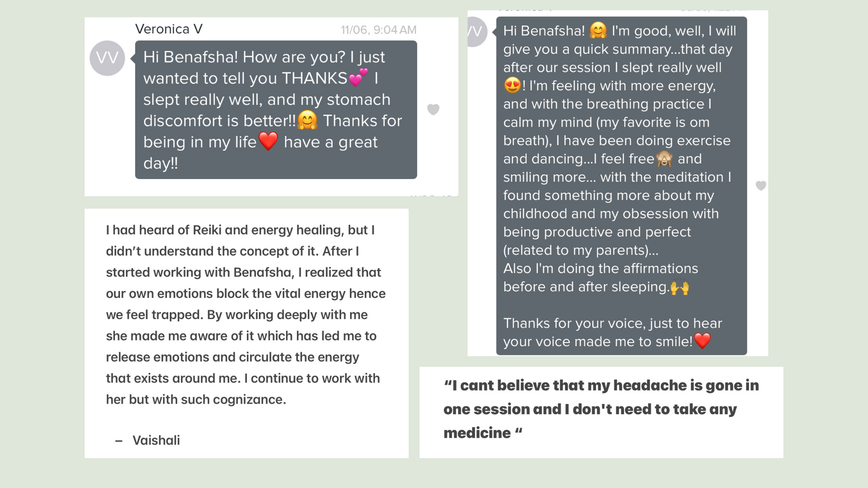Click the hugging face emoji after 'better!!'
This screenshot has width=868, height=488.
click(307, 120)
